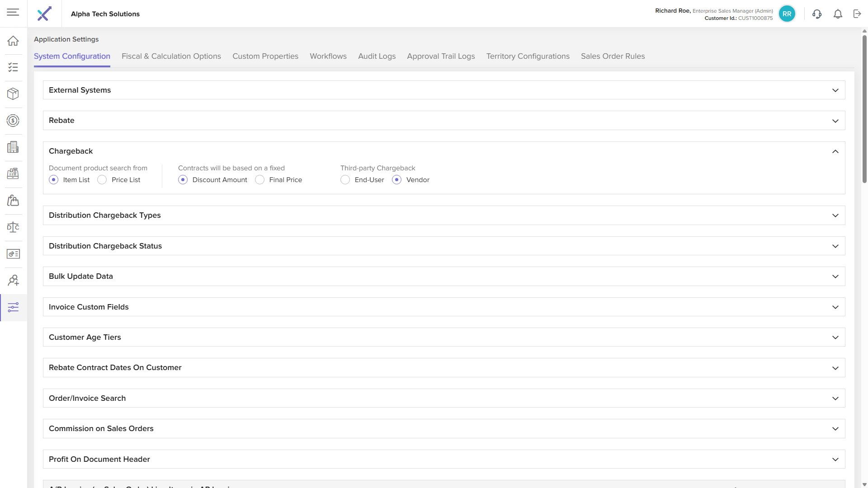Open the hamburger navigation menu
The width and height of the screenshot is (868, 488).
(x=13, y=12)
